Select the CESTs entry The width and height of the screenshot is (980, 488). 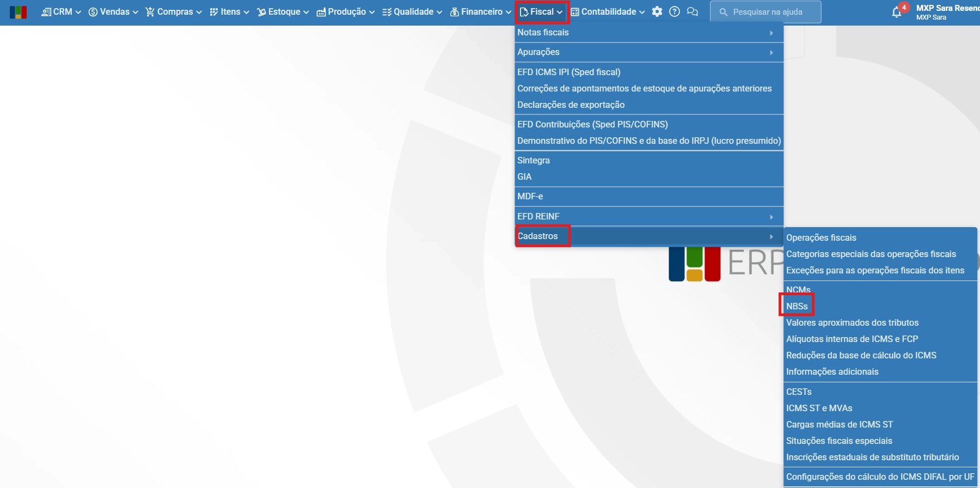[880, 392]
